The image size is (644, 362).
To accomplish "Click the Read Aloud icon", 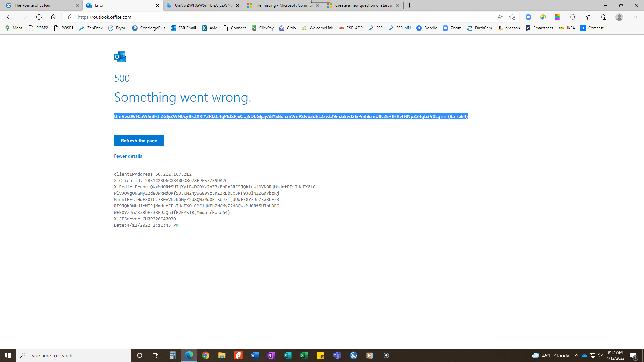I will pos(500,17).
